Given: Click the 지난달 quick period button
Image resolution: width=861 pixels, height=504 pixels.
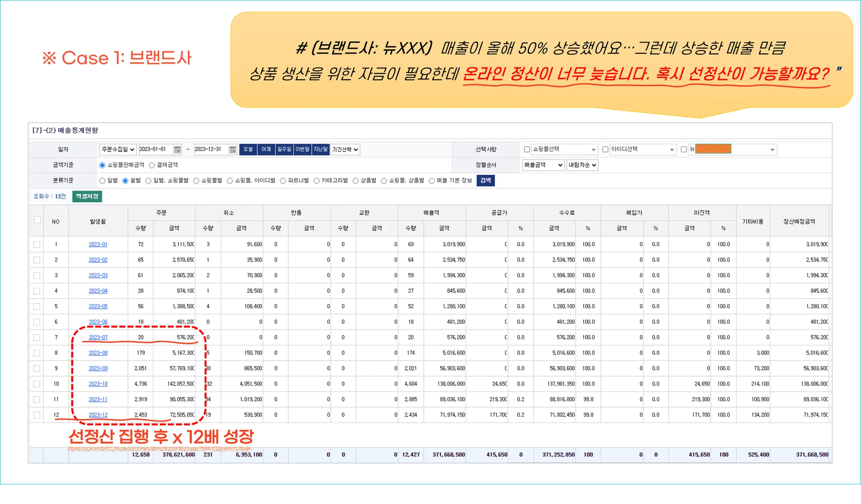Looking at the screenshot, I should click(x=320, y=150).
